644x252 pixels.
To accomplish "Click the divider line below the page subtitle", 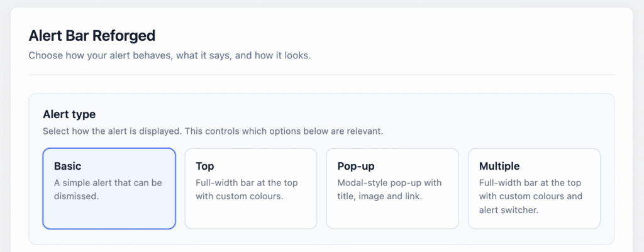I will (321, 75).
